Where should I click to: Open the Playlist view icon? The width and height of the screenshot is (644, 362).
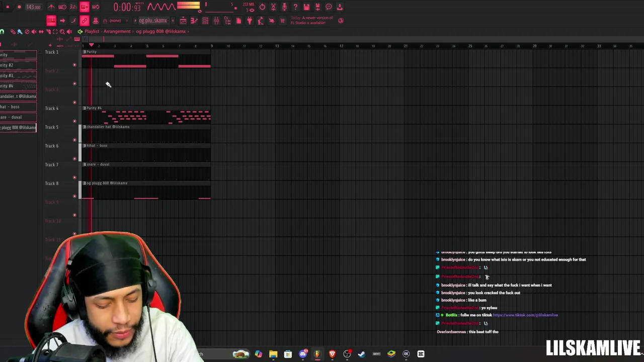pos(183,21)
